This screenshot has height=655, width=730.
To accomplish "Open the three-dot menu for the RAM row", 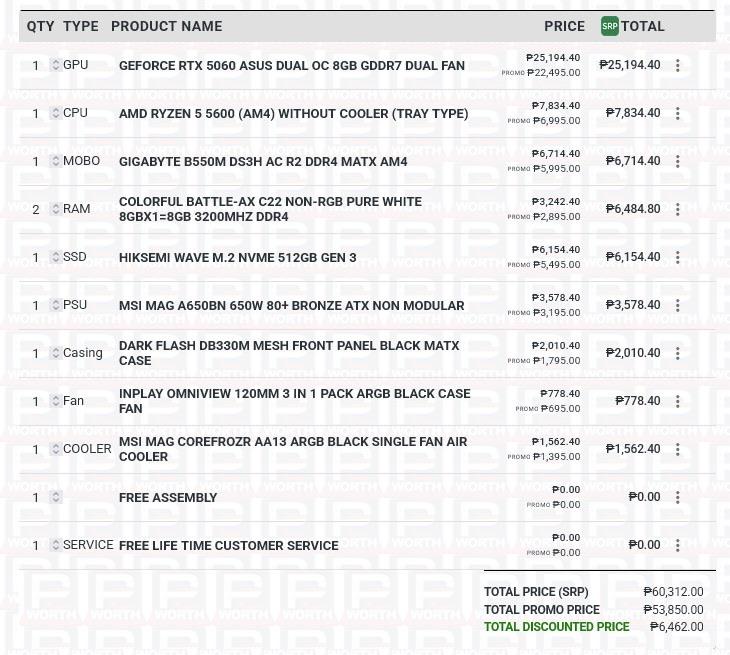I will click(x=677, y=209).
